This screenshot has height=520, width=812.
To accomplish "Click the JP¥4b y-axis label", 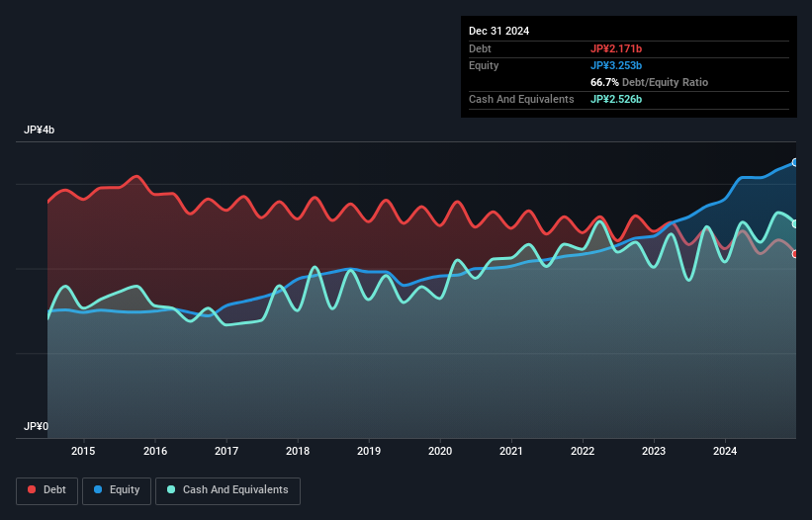I will [39, 130].
